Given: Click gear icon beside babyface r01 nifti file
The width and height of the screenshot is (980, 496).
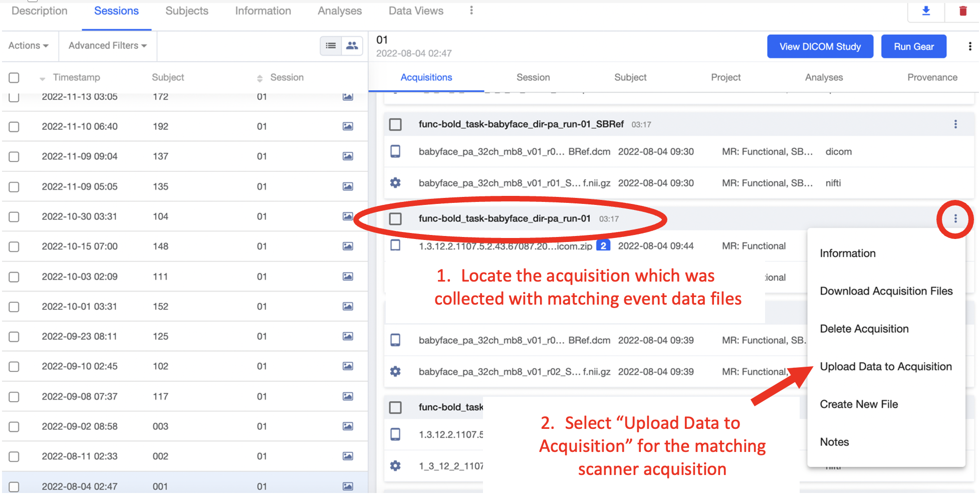Looking at the screenshot, I should pos(395,183).
